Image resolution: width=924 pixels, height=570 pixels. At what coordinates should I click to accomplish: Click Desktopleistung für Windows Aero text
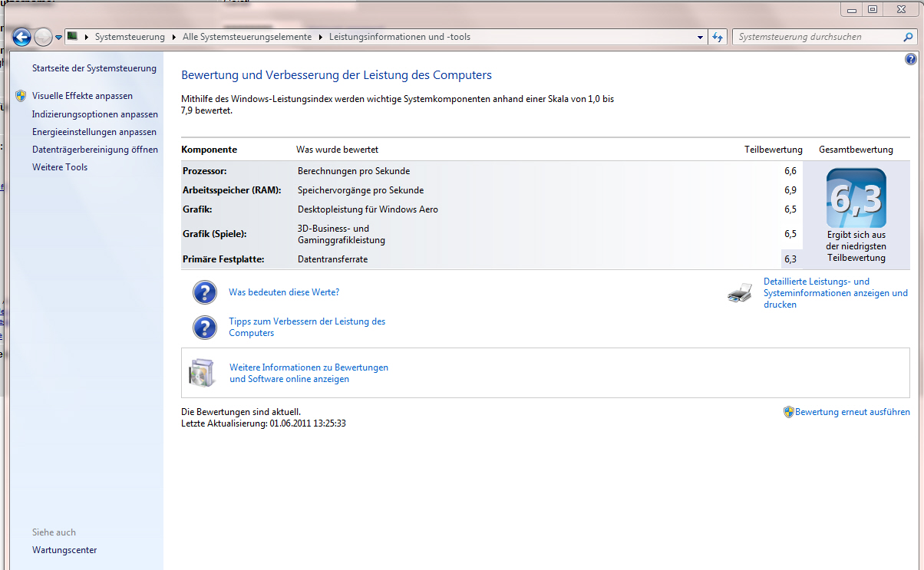click(368, 209)
